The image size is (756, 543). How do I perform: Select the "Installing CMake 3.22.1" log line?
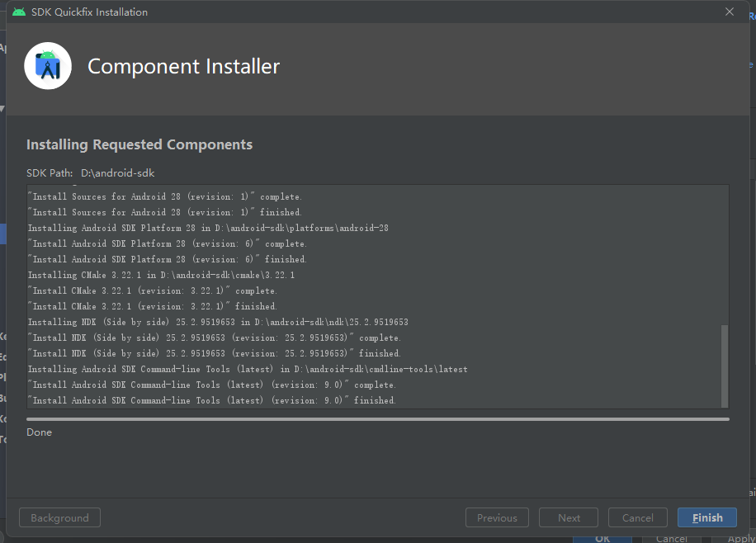point(161,275)
